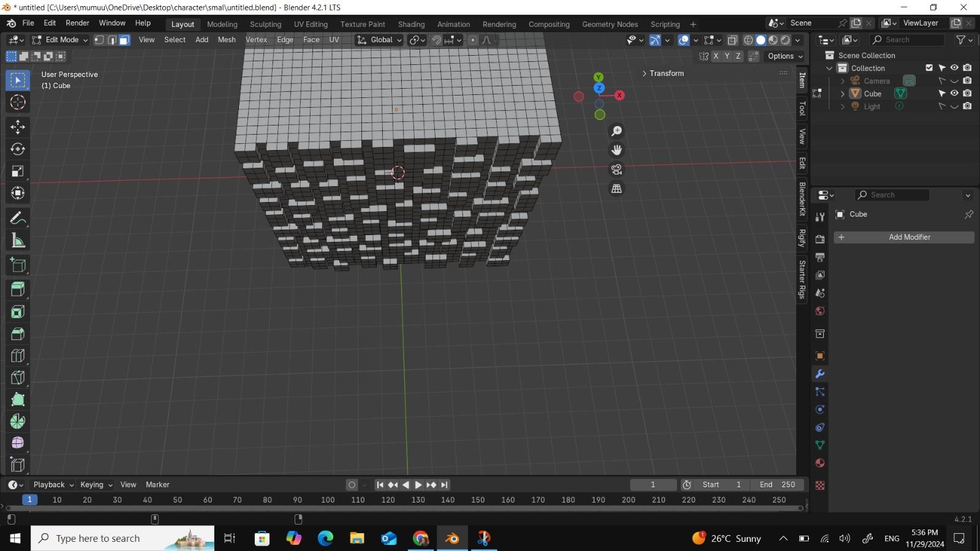Enable wireframe viewport shading
The width and height of the screenshot is (980, 551).
point(748,40)
